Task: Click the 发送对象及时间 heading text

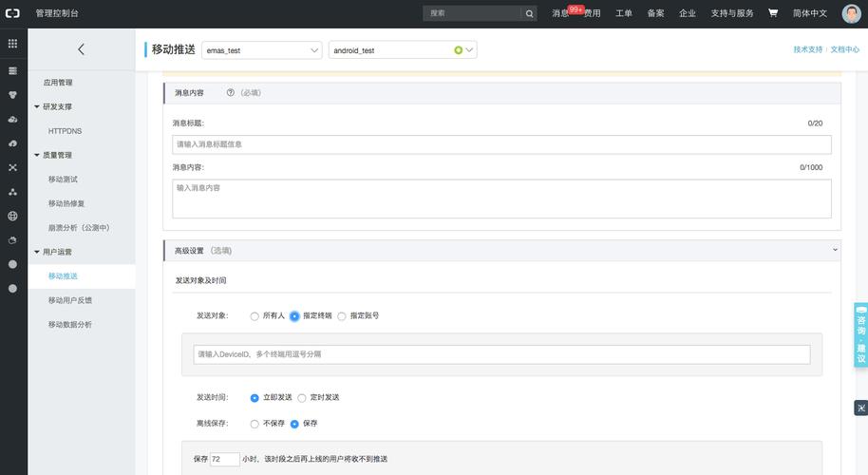Action: pyautogui.click(x=201, y=280)
